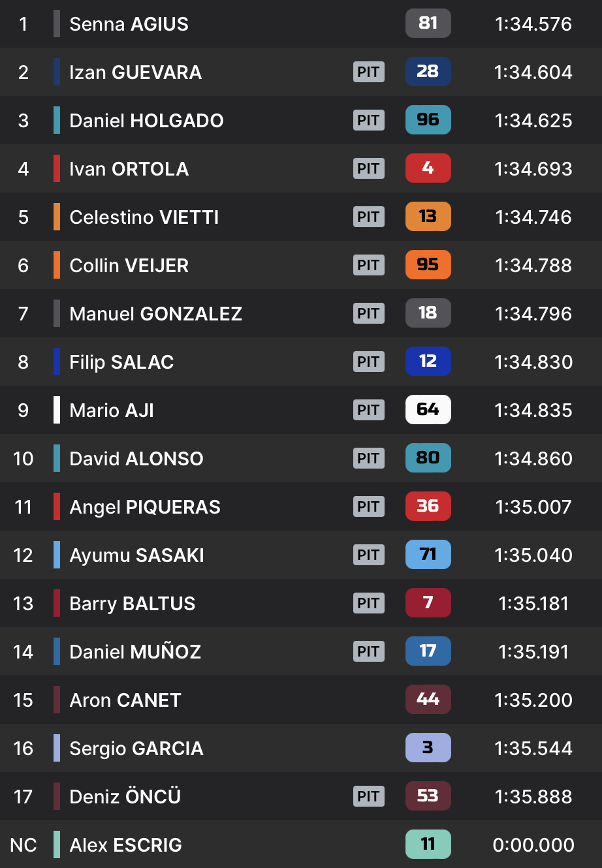Click Daniel Holgado's number 96 badge
The width and height of the screenshot is (602, 868).
point(428,120)
